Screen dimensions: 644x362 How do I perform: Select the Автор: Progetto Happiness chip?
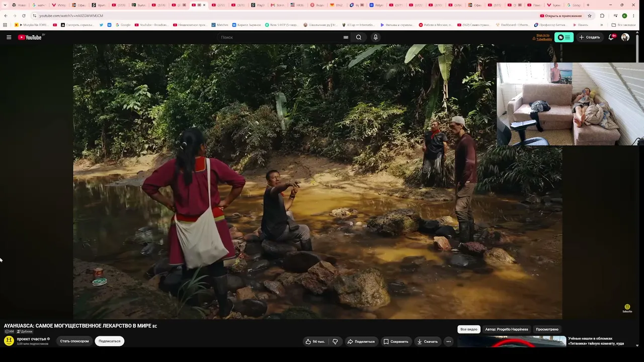(507, 329)
